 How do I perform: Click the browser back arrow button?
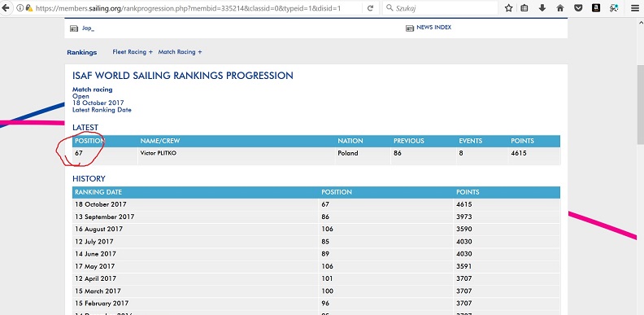point(5,8)
